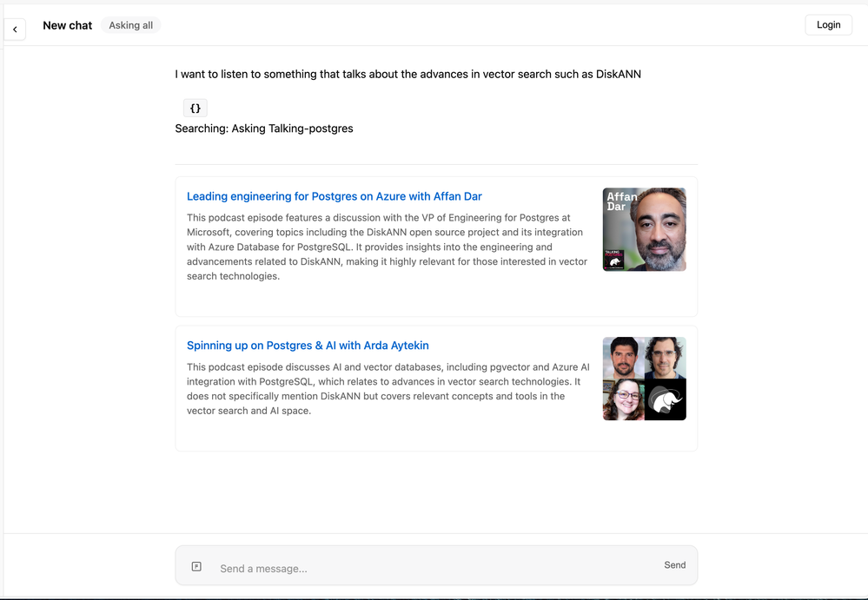Click the New chat title
868x600 pixels.
point(68,25)
